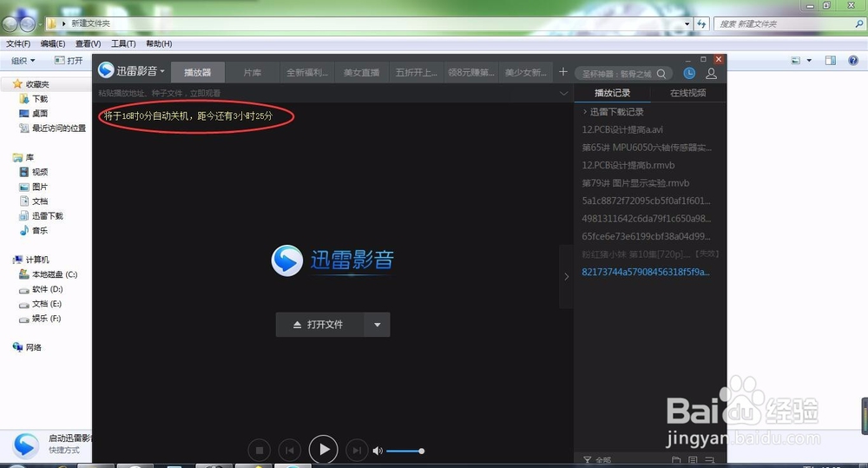This screenshot has width=868, height=468.
Task: Open the 五折开上 tab
Action: pyautogui.click(x=417, y=73)
